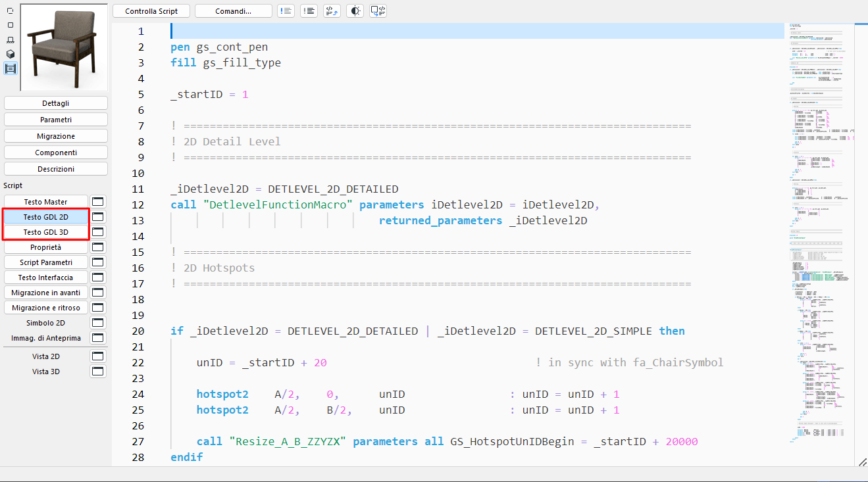Open the Comandi... dropdown
The image size is (868, 482).
tap(235, 11)
